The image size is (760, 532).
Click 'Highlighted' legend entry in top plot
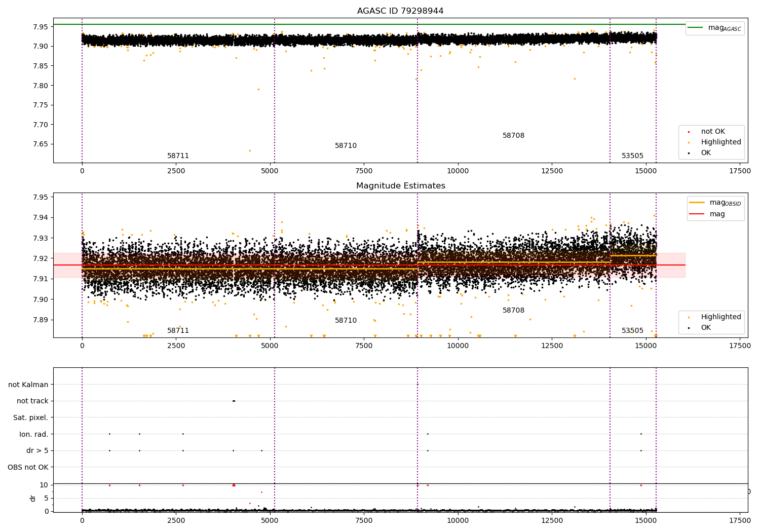pyautogui.click(x=713, y=142)
